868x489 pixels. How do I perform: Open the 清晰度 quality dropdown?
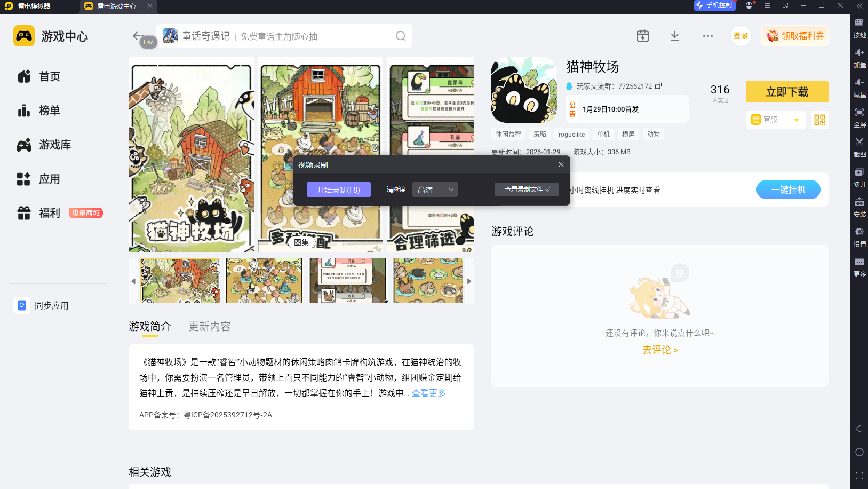coord(435,190)
